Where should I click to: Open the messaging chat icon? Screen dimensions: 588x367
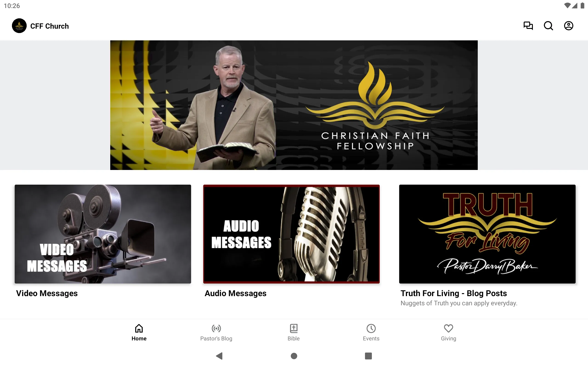click(528, 26)
